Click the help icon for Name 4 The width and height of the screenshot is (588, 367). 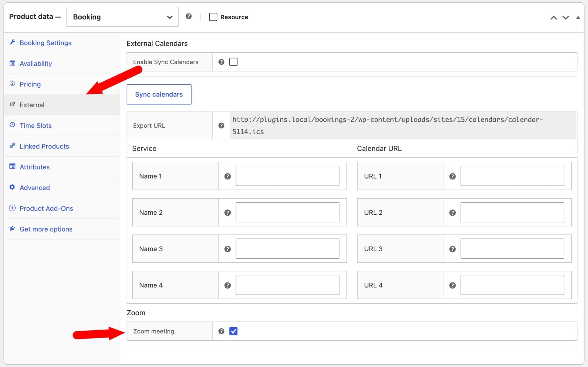[x=228, y=285]
